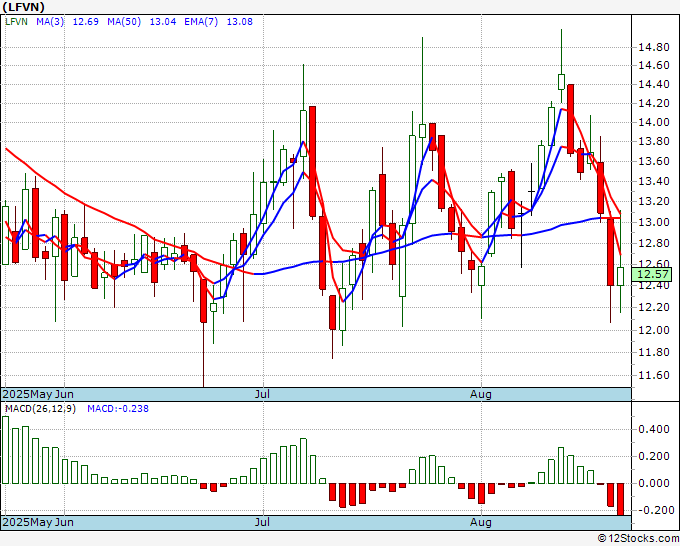This screenshot has height=546, width=680.
Task: Select the LFVN legend label
Action: [x=16, y=22]
